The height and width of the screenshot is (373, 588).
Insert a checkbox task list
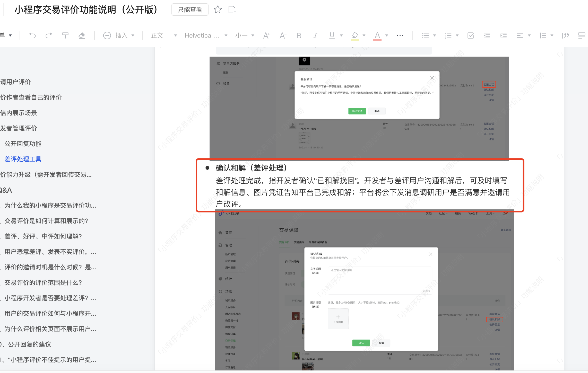(471, 35)
